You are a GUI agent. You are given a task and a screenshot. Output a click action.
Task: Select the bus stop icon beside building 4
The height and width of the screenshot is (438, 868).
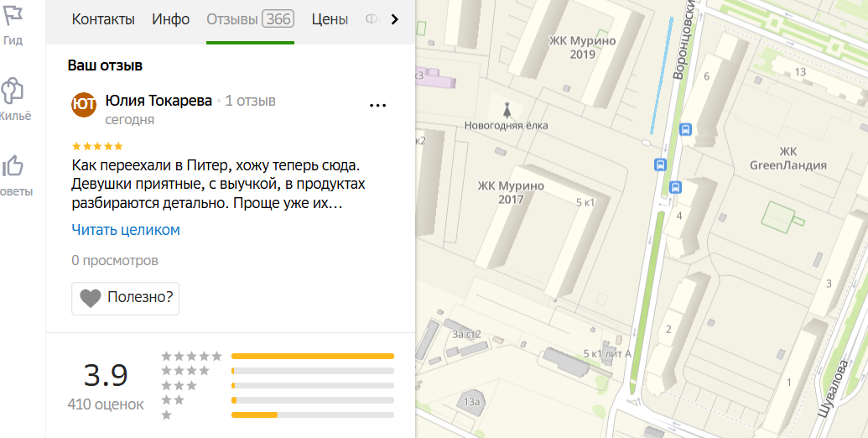point(676,187)
